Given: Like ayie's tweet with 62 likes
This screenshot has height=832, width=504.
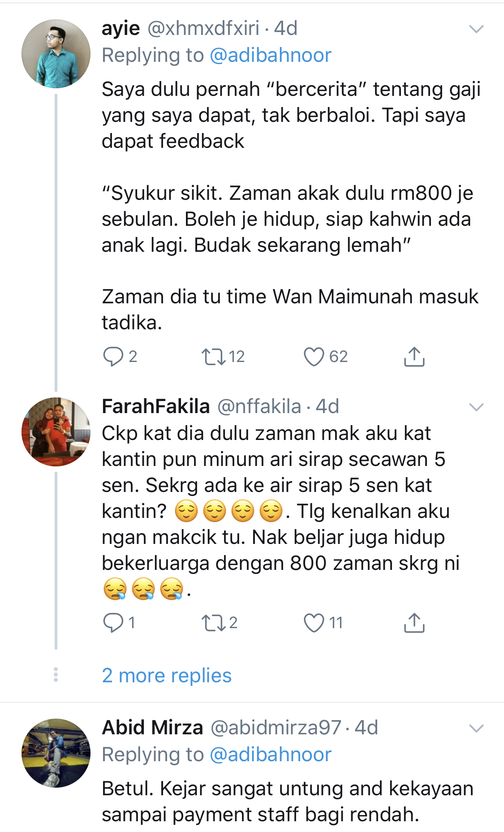Looking at the screenshot, I should [314, 357].
